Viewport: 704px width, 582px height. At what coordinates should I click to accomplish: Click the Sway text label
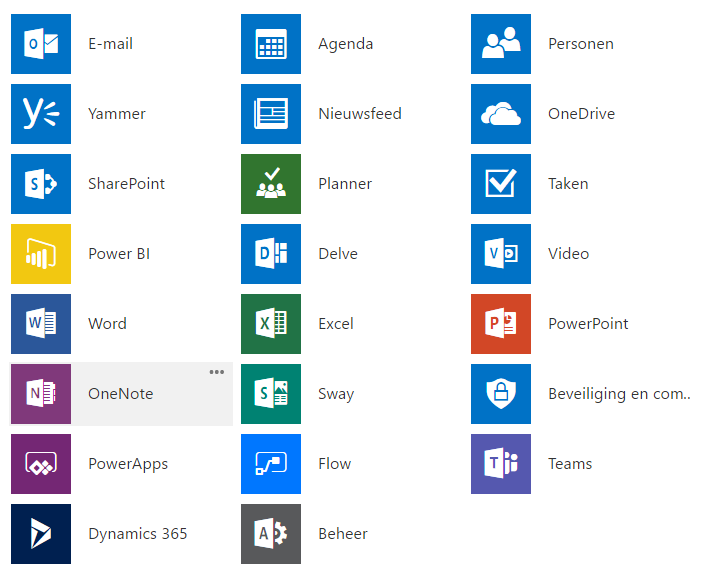click(x=336, y=394)
